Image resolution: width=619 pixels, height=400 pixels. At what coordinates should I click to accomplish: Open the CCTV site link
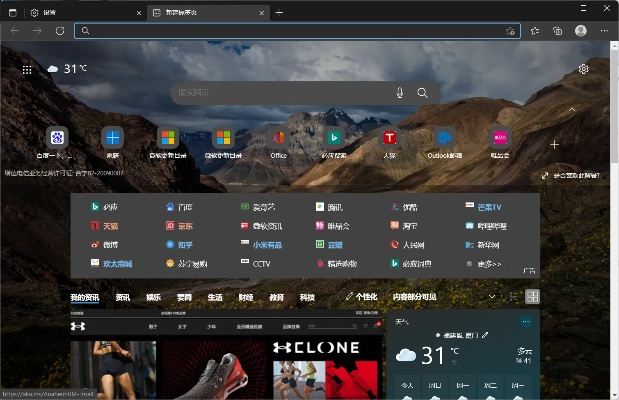pyautogui.click(x=261, y=264)
